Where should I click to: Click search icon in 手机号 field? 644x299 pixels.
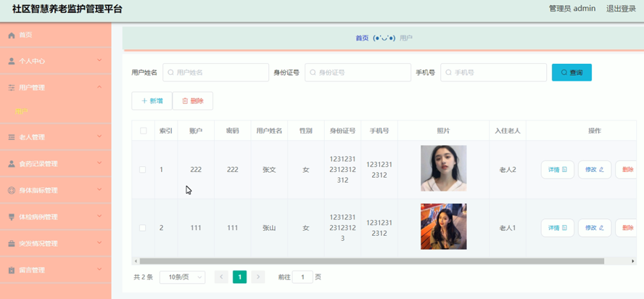[x=448, y=73]
